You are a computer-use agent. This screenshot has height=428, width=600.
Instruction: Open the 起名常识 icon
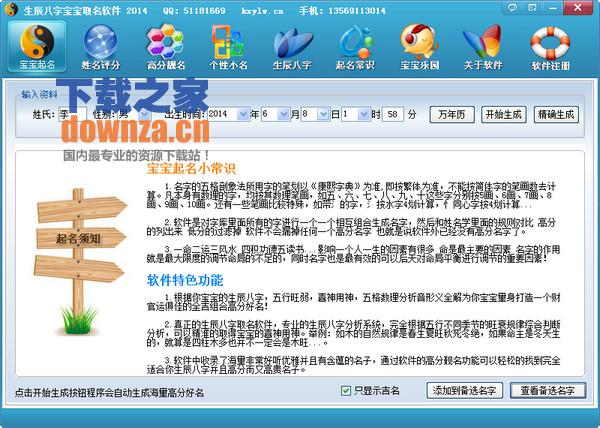(x=355, y=47)
